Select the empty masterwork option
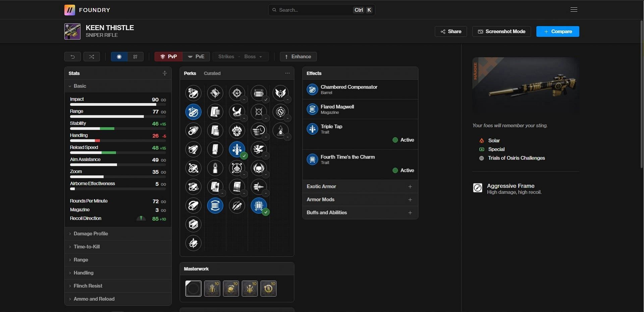The image size is (644, 312). pyautogui.click(x=194, y=289)
